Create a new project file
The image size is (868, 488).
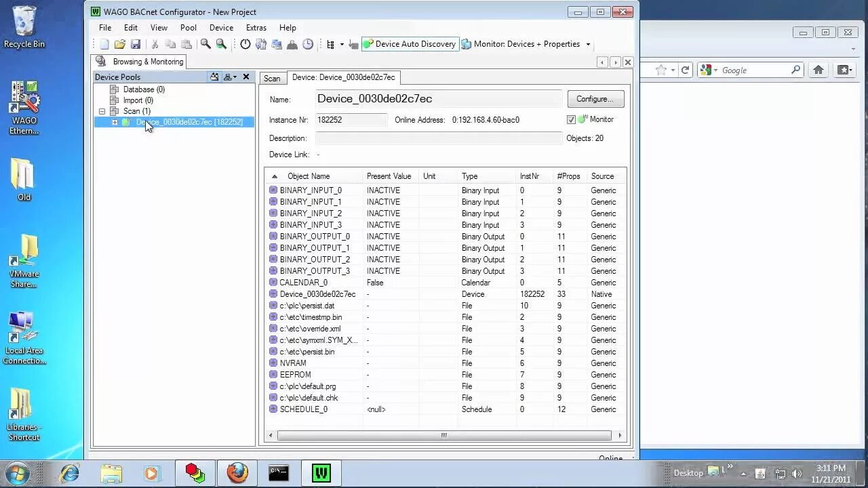pyautogui.click(x=104, y=44)
